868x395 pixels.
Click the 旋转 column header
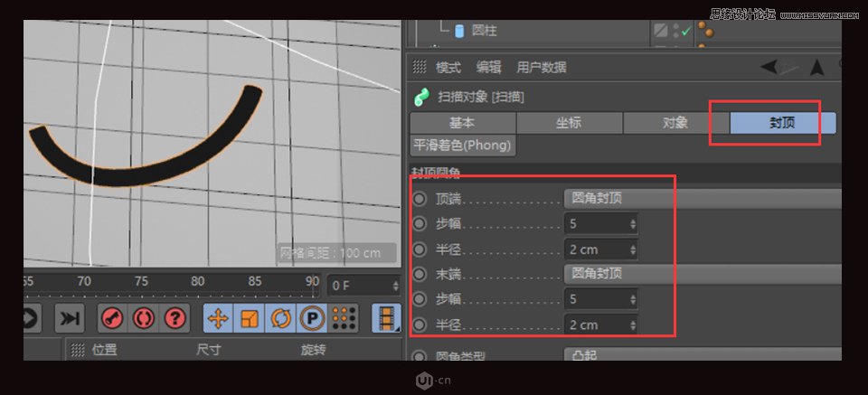(314, 350)
